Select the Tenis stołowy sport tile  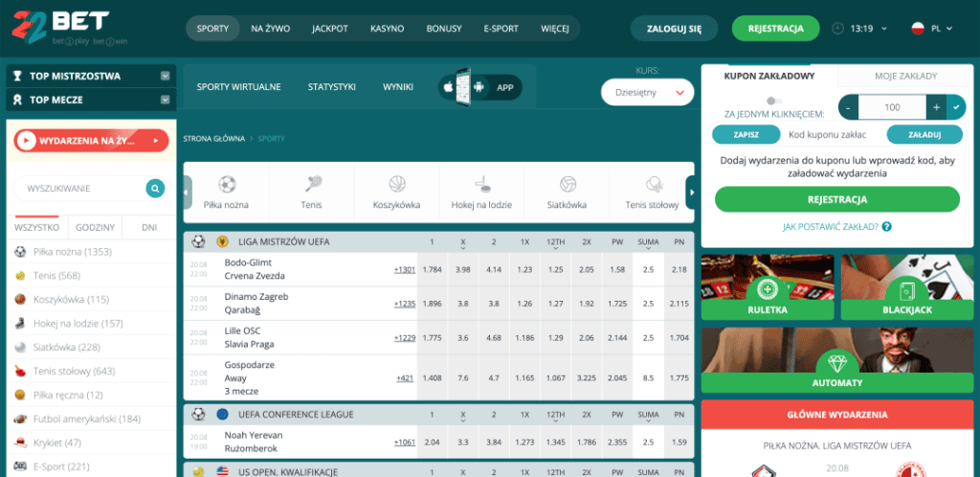coord(652,192)
